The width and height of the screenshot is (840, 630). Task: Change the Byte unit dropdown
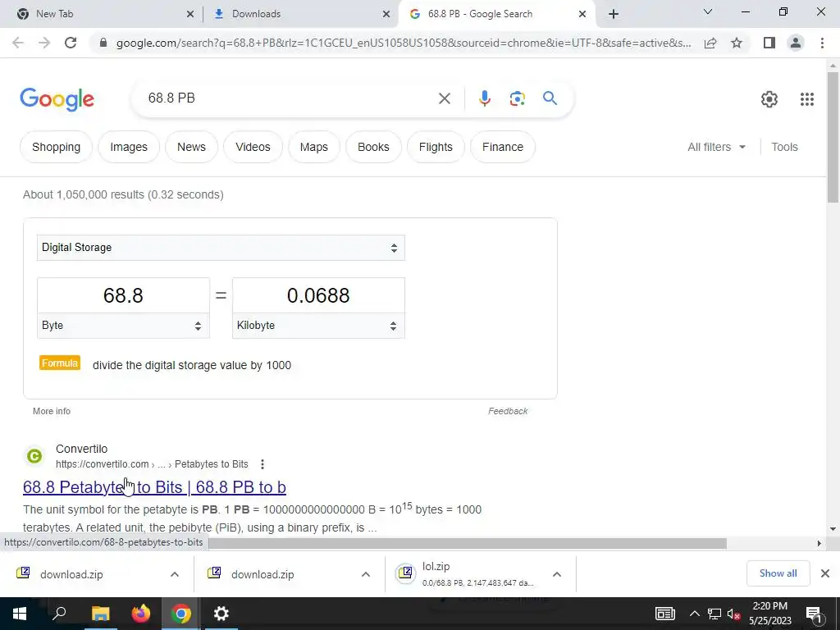click(x=123, y=326)
